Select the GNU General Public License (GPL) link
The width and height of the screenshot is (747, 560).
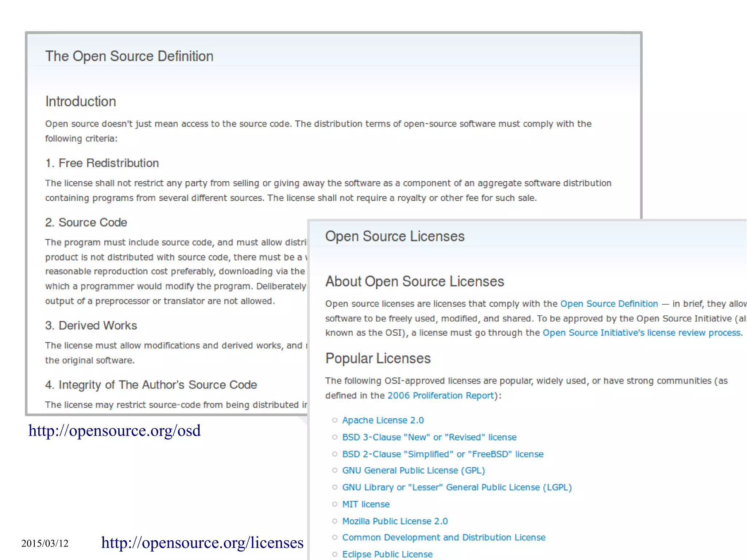click(x=414, y=471)
